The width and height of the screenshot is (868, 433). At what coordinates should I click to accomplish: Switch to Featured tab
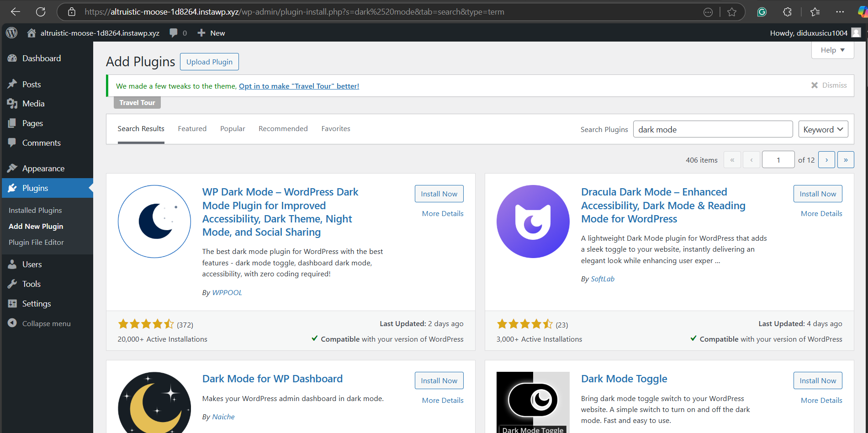pos(192,129)
